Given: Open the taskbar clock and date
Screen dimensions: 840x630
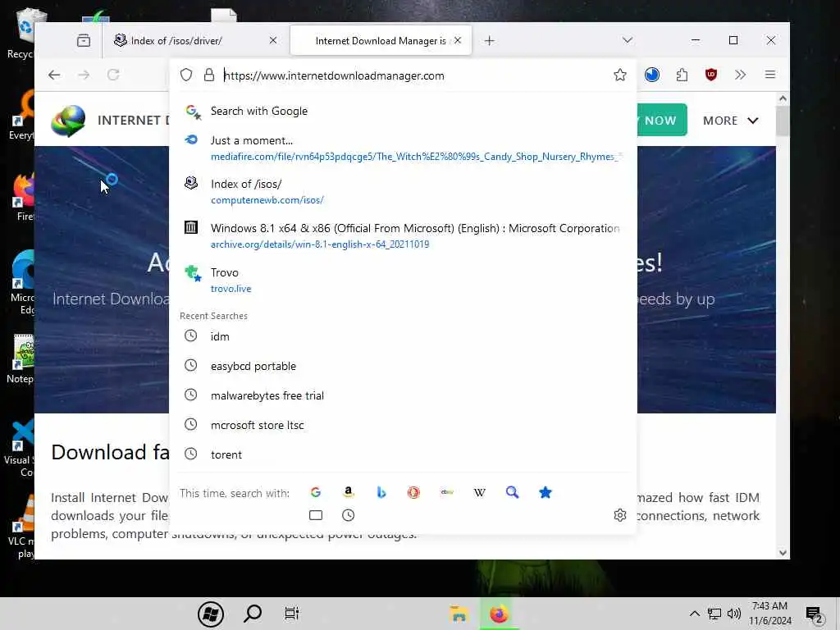Looking at the screenshot, I should pos(769,614).
